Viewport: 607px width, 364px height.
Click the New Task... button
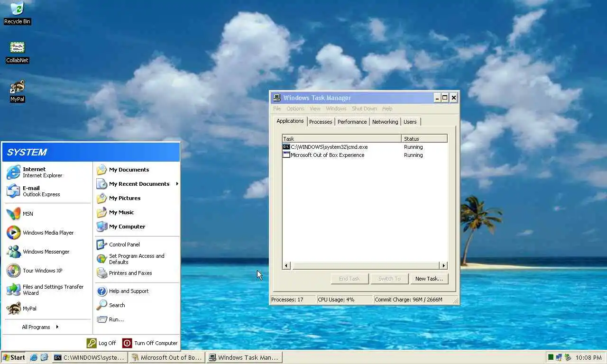click(429, 279)
